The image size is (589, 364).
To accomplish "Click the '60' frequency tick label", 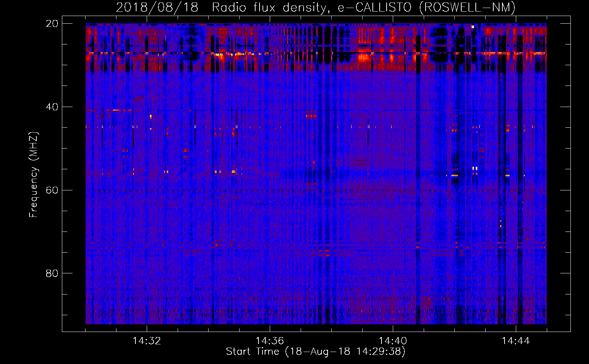I will [52, 190].
